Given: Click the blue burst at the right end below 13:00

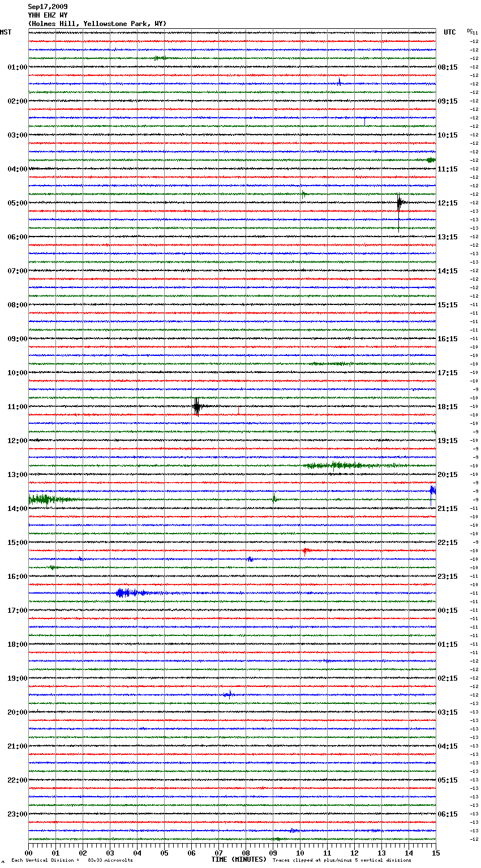Looking at the screenshot, I should pyautogui.click(x=432, y=490).
